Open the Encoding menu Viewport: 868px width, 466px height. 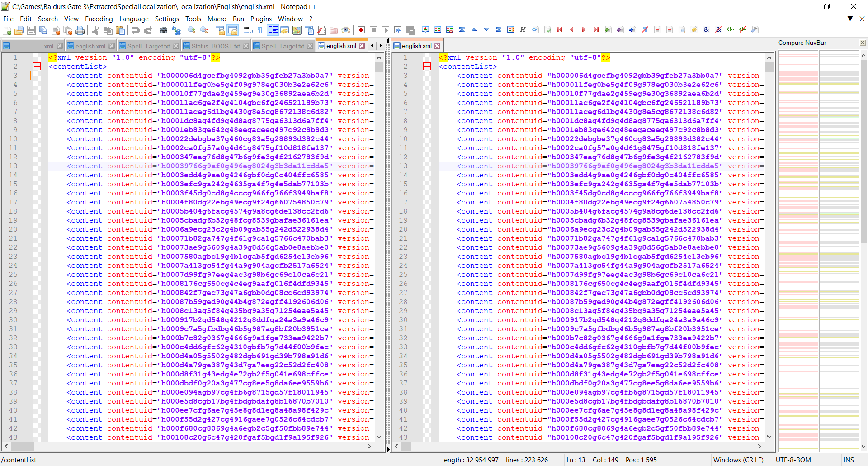click(x=99, y=19)
